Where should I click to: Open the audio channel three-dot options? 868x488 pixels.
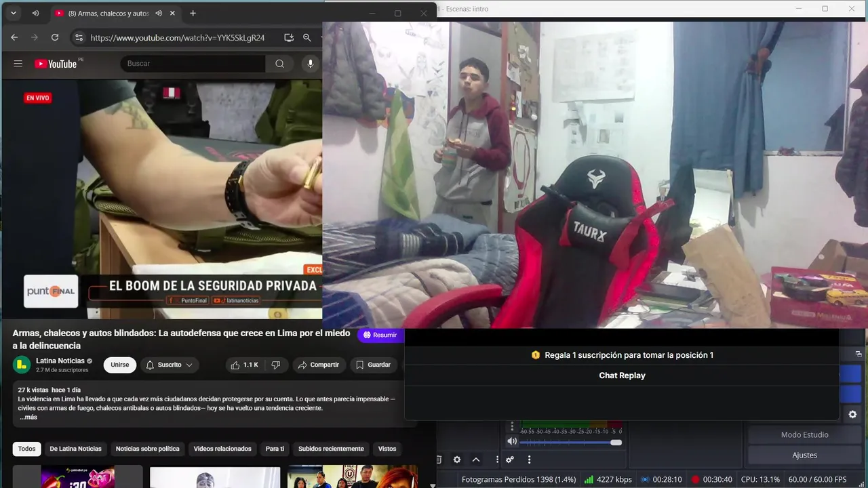[512, 426]
